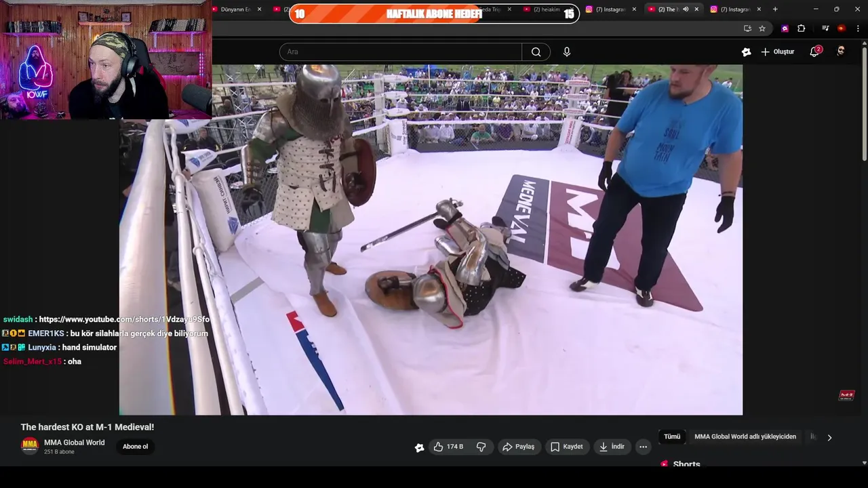
Task: Mute the playing tab via speaker icon
Action: (x=686, y=9)
